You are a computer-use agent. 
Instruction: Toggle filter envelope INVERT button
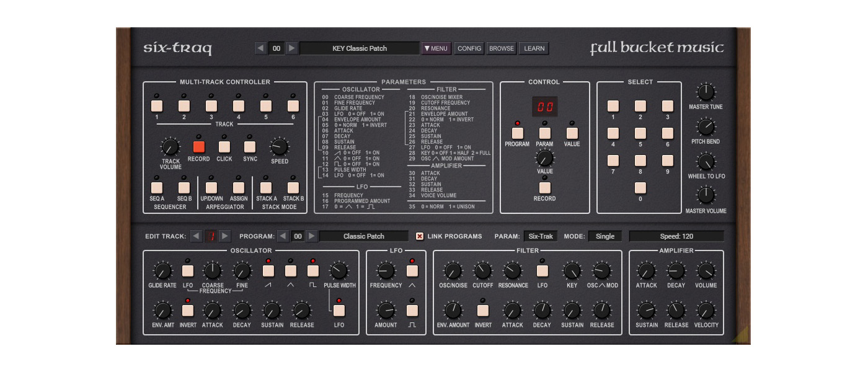pos(483,311)
